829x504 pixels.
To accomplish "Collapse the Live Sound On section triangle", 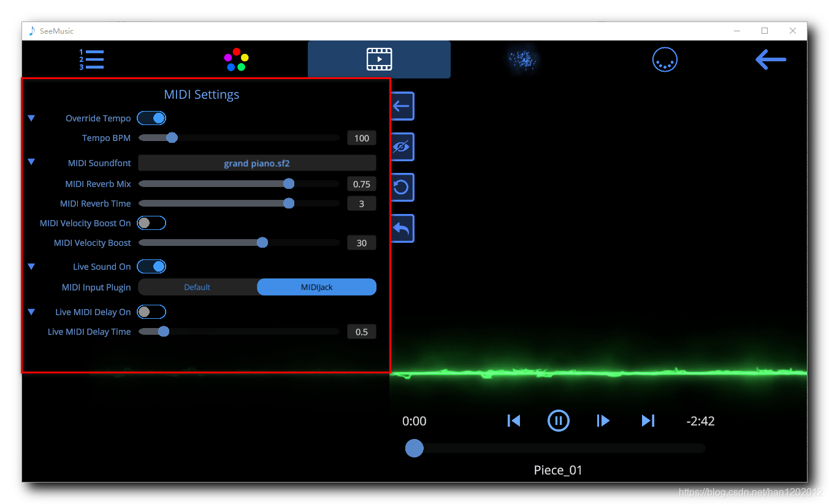I will [x=31, y=267].
